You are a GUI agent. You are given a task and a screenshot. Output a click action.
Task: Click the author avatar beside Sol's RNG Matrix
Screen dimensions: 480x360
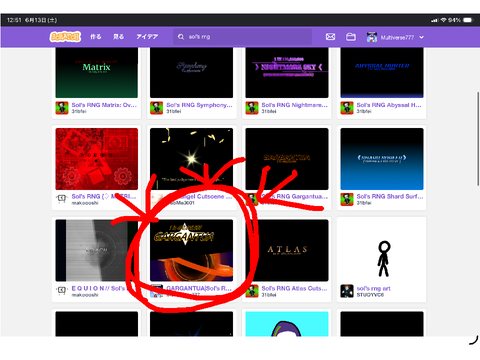coord(62,108)
